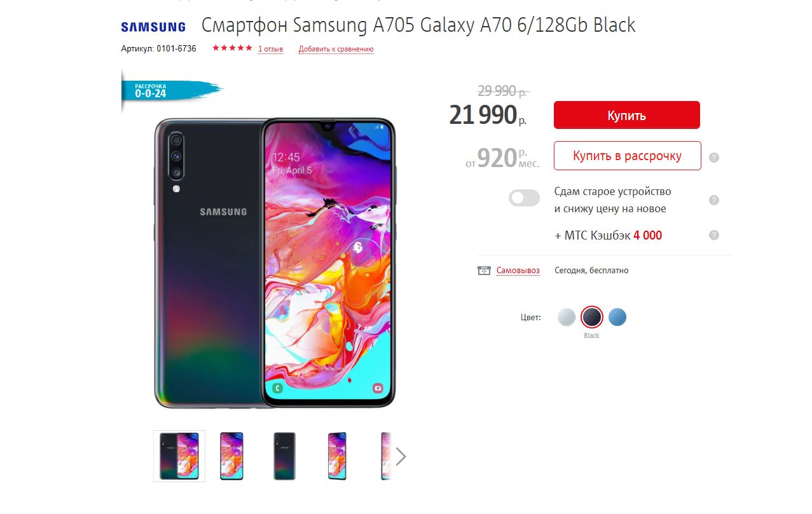Click the main phone product image
The height and width of the screenshot is (514, 812).
(275, 263)
